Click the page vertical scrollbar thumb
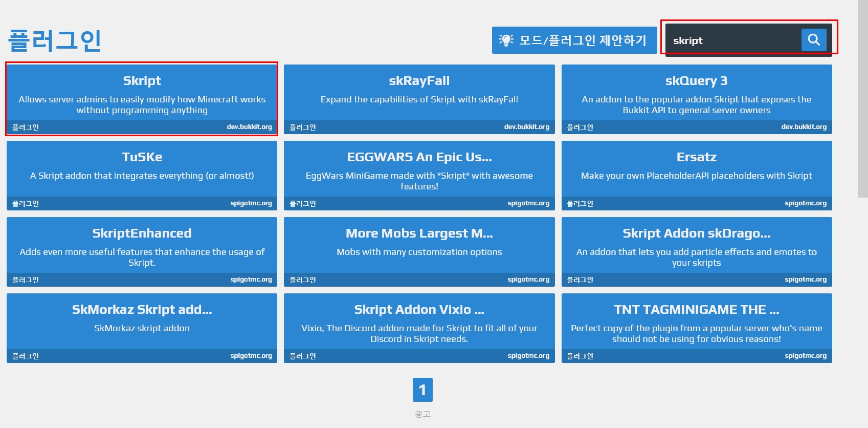Screen dimensions: 868x428 tap(862, 98)
